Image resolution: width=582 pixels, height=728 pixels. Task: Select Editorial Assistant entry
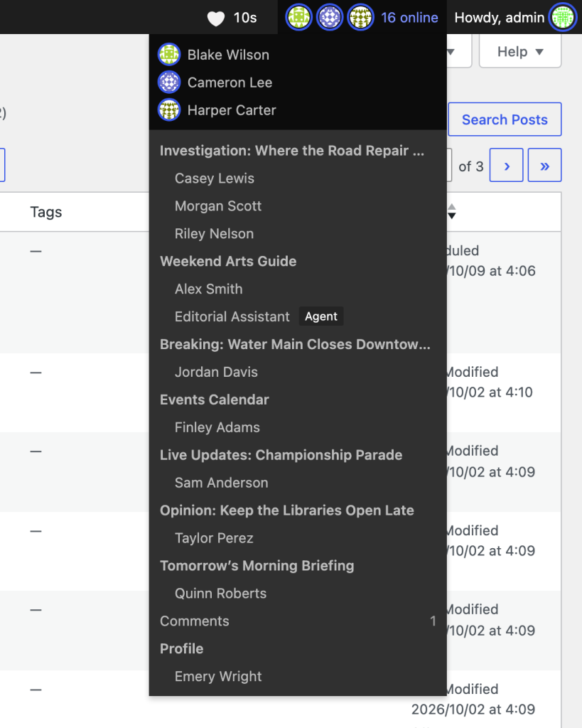click(x=232, y=316)
